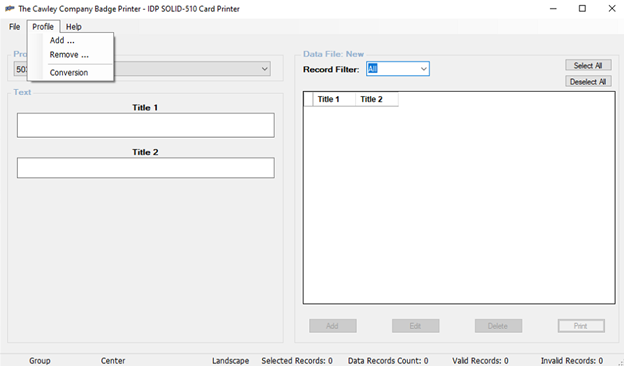624x366 pixels.
Task: Click Landscape in the status bar
Action: pos(230,360)
